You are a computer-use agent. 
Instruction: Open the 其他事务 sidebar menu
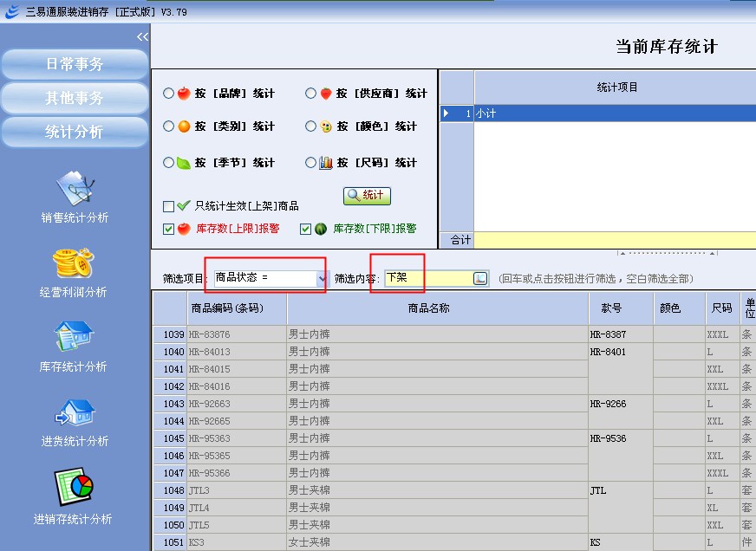(x=75, y=98)
